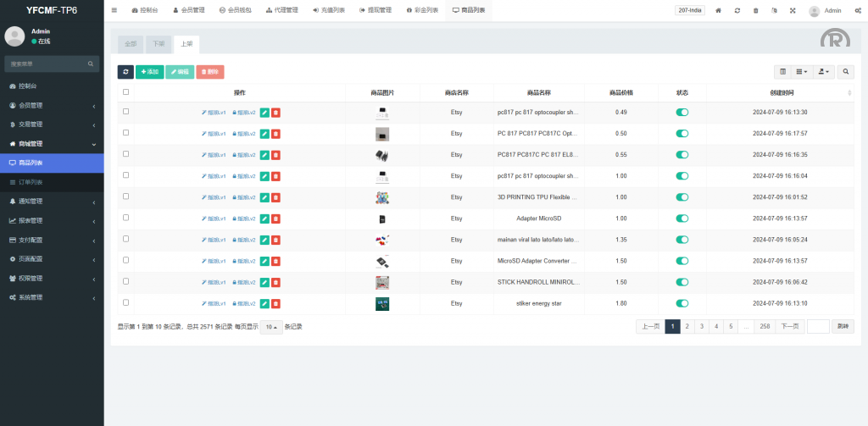The width and height of the screenshot is (868, 426).
Task: Tick the select-all checkbox in table header
Action: point(126,92)
